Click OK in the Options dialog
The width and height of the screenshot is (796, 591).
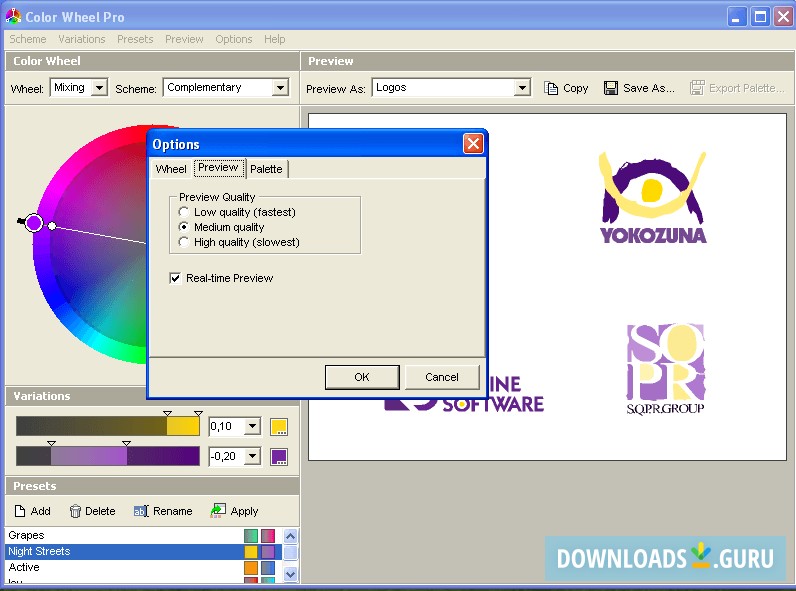362,377
